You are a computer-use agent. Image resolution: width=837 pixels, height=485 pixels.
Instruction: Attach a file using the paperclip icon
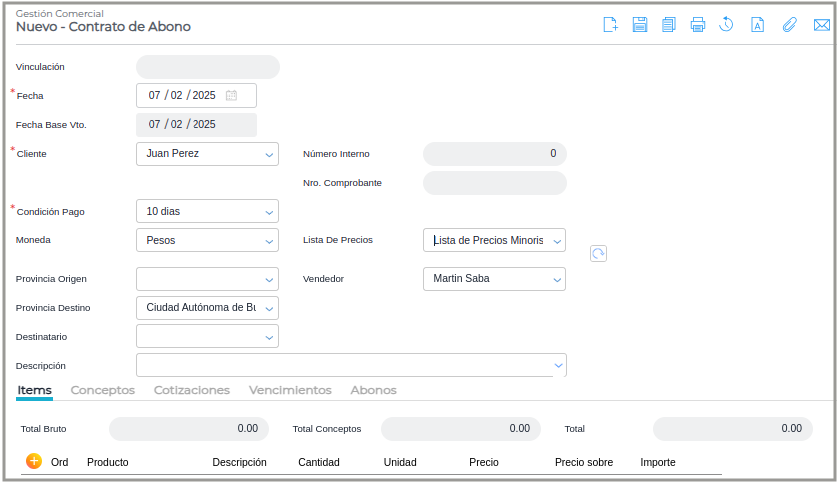(789, 25)
